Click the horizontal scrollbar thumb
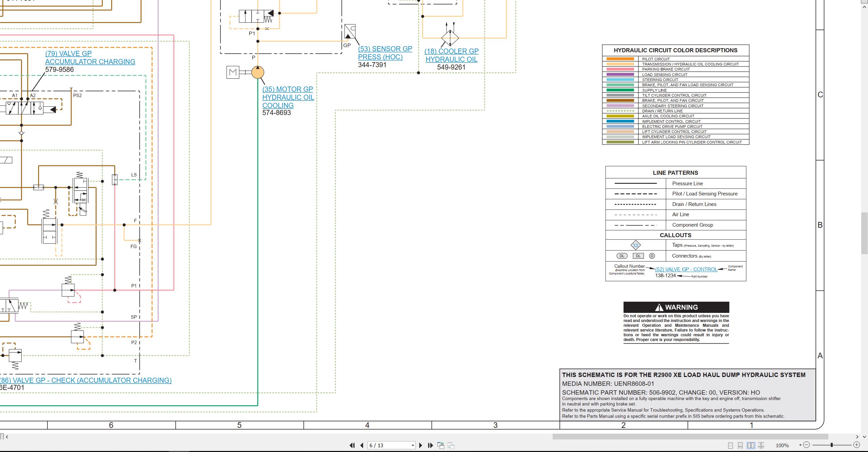Screen dimensions: 868x452 [690, 436]
